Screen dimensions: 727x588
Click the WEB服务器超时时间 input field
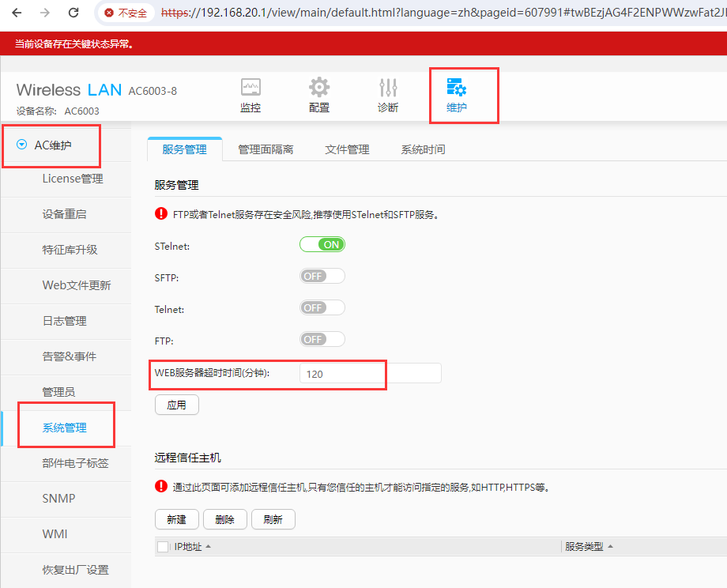click(371, 374)
